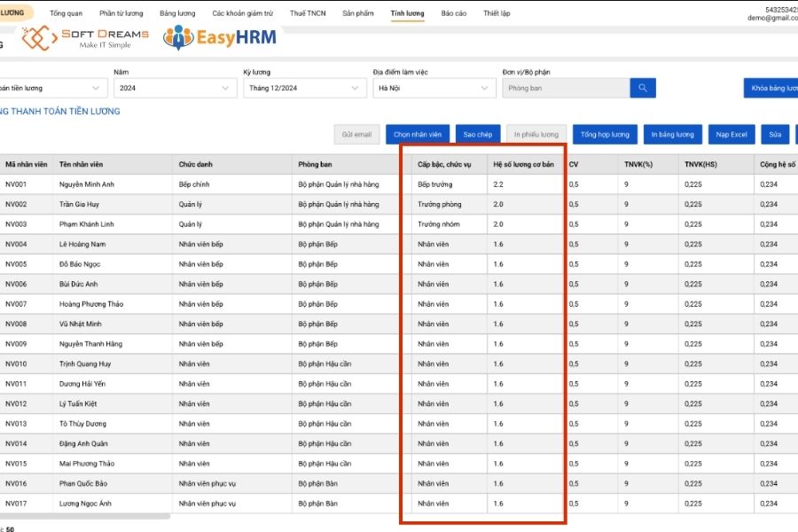Open the Thiết lập menu
Screen dimensions: 798x532
tap(497, 13)
